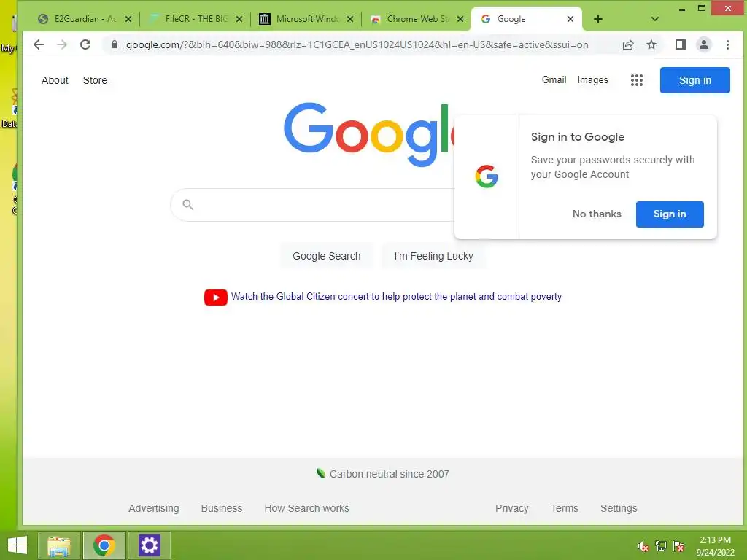The image size is (747, 560).
Task: Click the network tray icon
Action: [x=661, y=546]
